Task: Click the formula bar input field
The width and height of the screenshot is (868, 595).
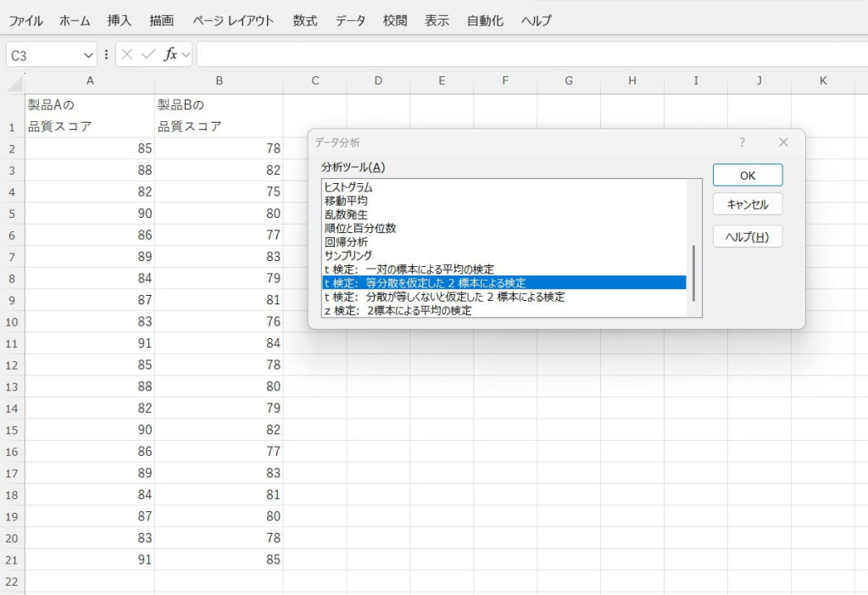Action: (526, 55)
